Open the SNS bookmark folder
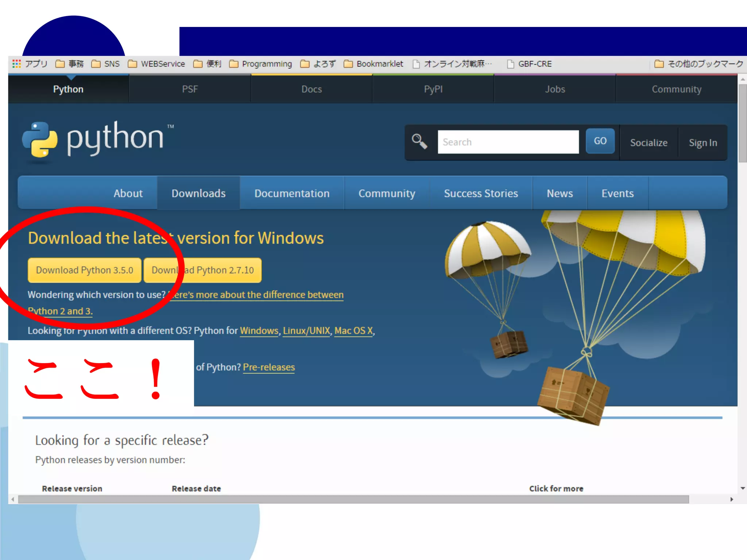 coord(105,64)
